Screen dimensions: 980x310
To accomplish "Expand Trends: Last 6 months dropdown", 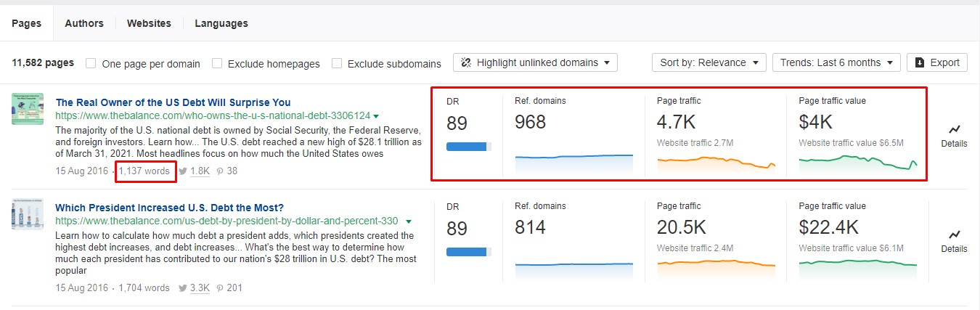I will point(836,62).
